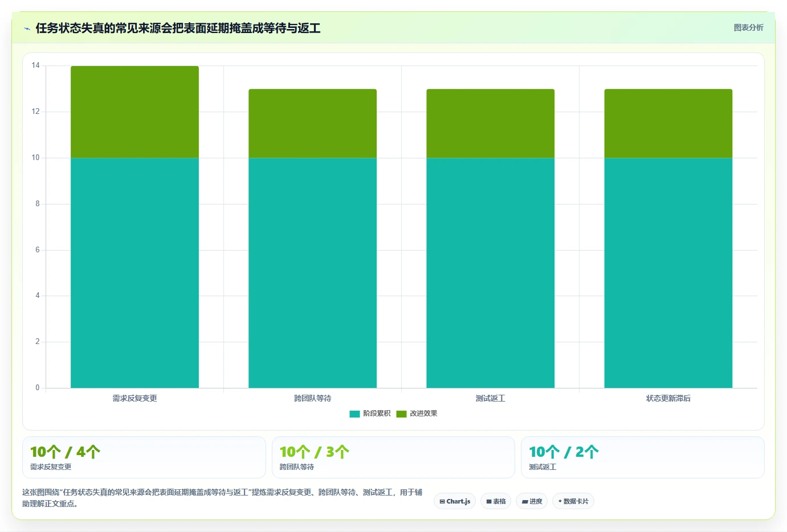Click the y-axis value 0

[x=38, y=388]
